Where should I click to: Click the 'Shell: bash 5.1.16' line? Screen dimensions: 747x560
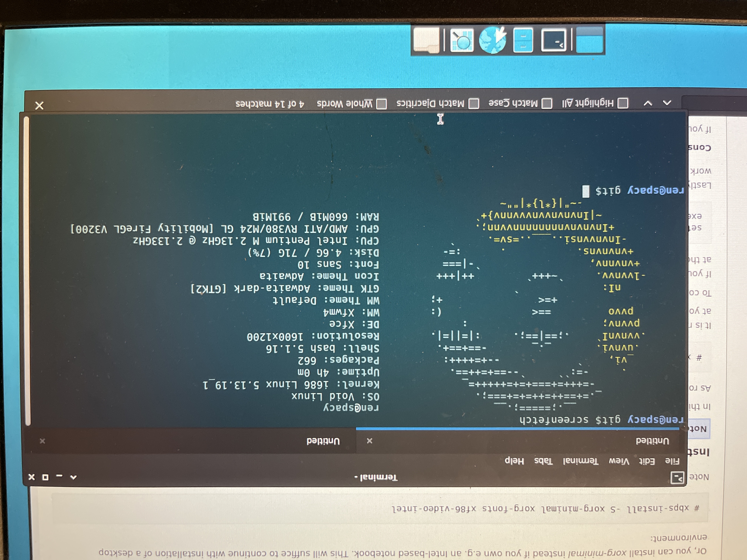click(x=323, y=348)
